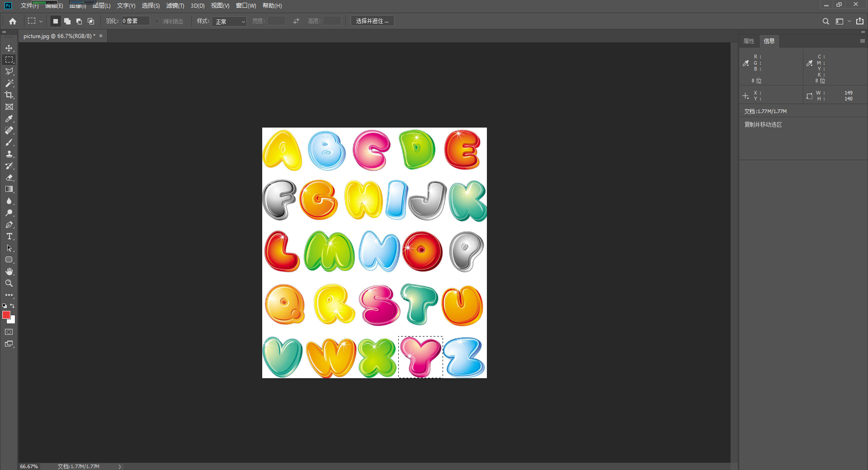Open the 样式 (Style) dropdown

pyautogui.click(x=229, y=21)
